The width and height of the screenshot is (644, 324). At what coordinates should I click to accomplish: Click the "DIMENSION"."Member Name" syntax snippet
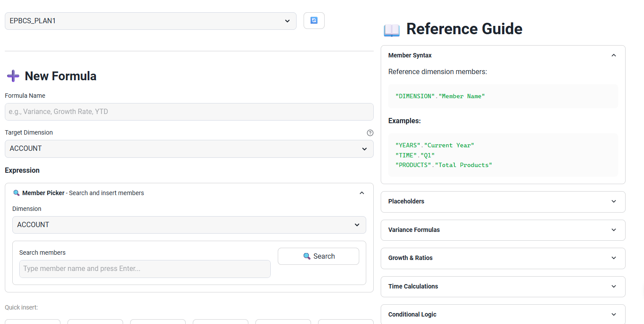click(x=440, y=96)
